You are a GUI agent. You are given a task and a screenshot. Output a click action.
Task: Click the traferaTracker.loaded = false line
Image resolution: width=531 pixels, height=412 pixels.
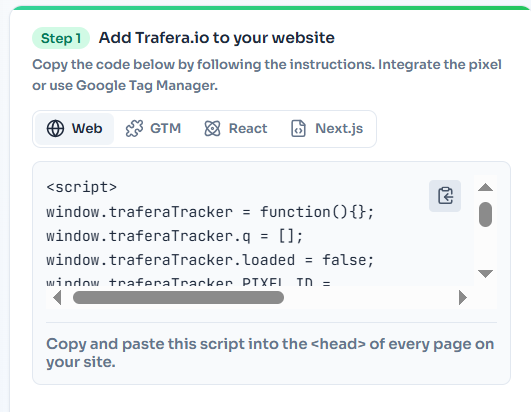point(210,260)
